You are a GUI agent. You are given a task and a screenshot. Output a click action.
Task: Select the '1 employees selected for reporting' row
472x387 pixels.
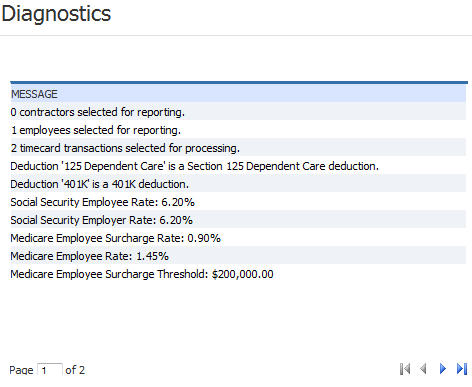238,130
